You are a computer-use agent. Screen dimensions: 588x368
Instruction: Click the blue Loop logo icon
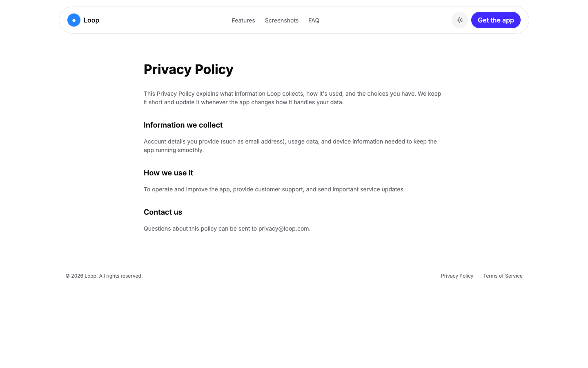[x=74, y=20]
